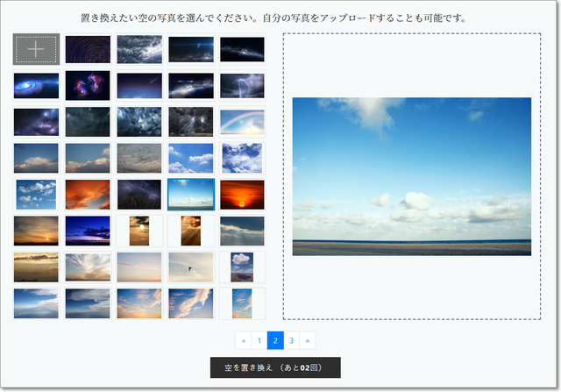Viewport: 561px width, 392px height.
Task: Pick the pink nebula sky thumbnail
Action: [88, 86]
